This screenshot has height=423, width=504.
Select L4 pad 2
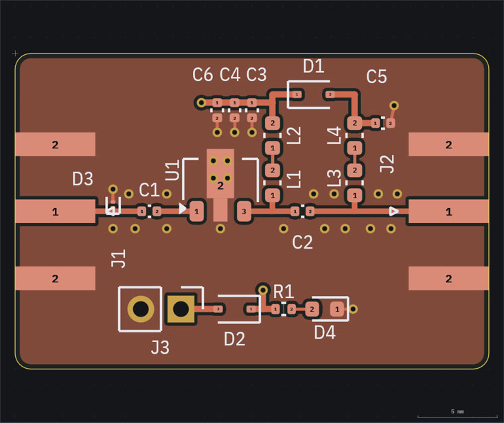354,123
